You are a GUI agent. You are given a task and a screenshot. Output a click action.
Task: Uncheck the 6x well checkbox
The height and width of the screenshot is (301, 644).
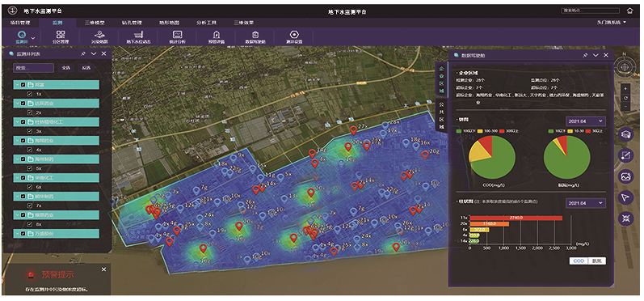tap(30, 187)
